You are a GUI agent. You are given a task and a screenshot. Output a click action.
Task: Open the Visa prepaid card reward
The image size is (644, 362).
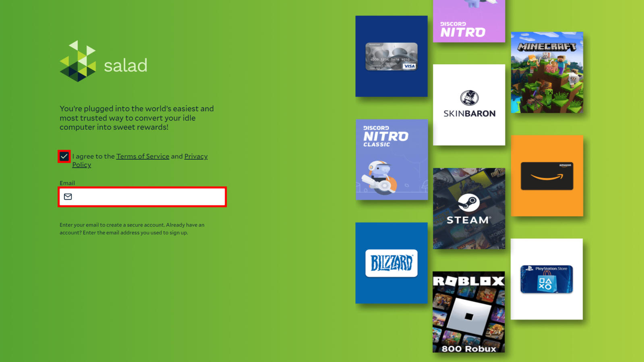pyautogui.click(x=391, y=56)
